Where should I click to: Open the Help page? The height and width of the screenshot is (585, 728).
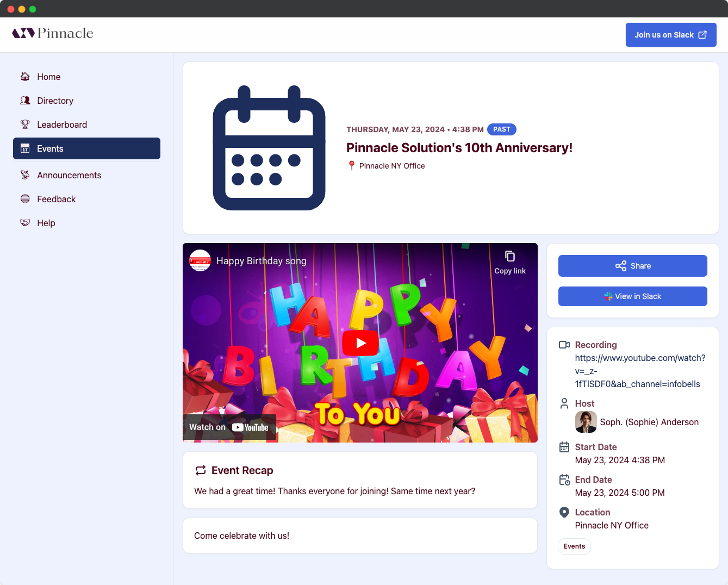(86, 223)
